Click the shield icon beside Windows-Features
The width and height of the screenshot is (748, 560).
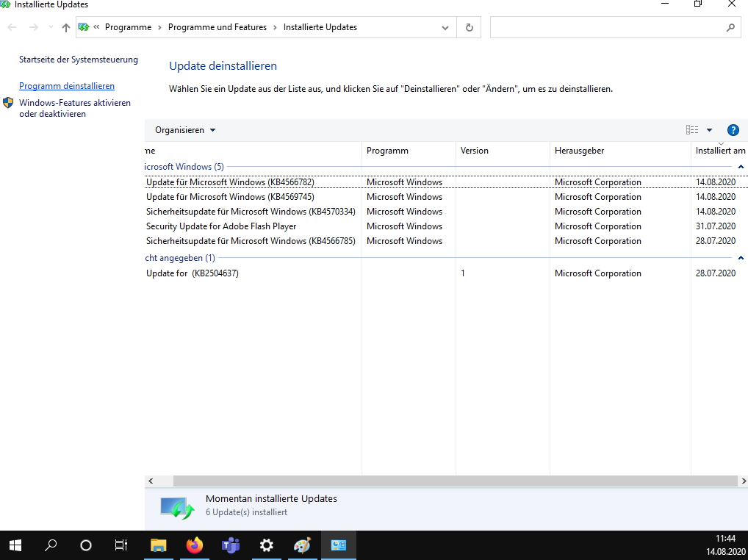(8, 103)
